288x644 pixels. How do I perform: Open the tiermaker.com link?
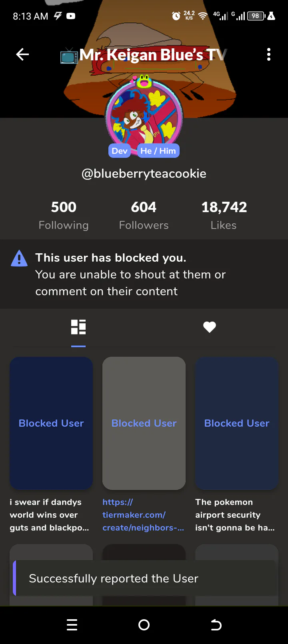tap(143, 515)
